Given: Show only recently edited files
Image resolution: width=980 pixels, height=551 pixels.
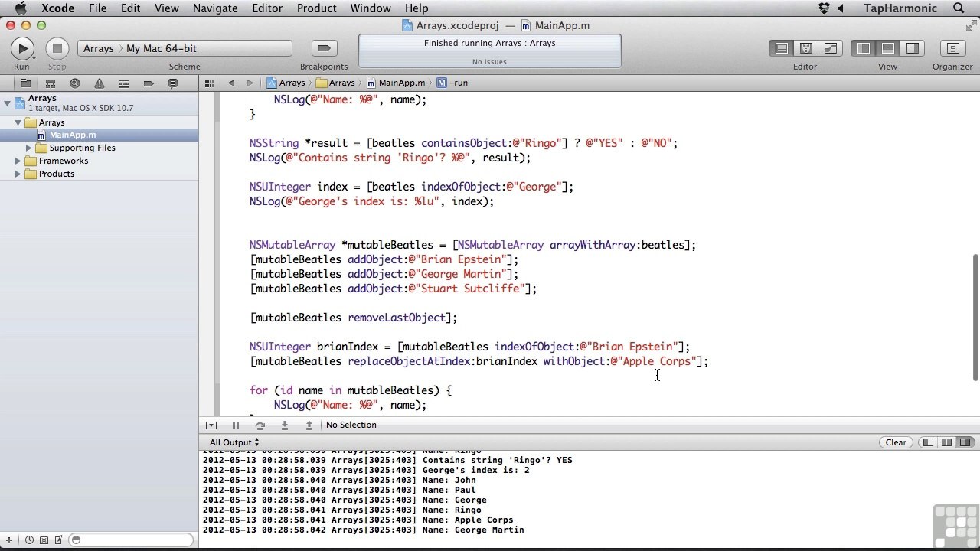Looking at the screenshot, I should [30, 540].
